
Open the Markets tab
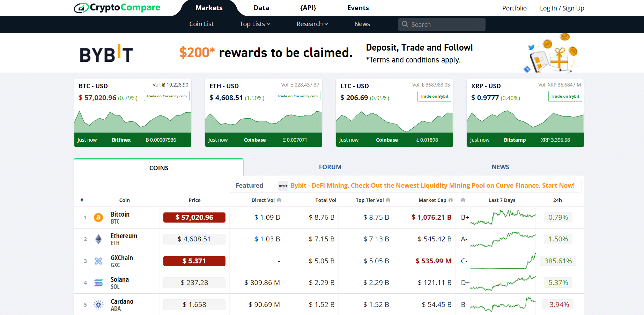(x=209, y=8)
